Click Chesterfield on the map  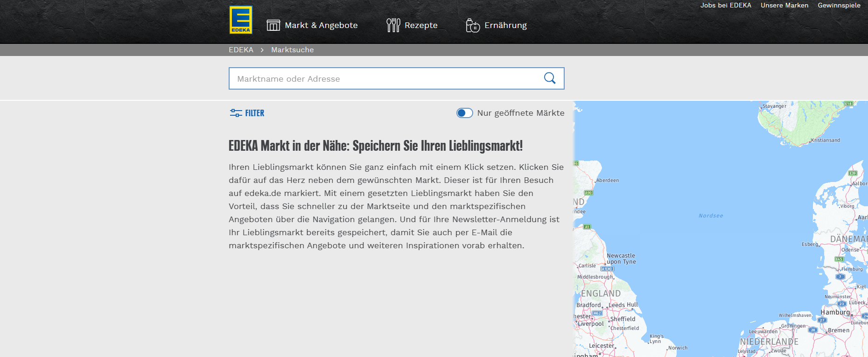pyautogui.click(x=625, y=328)
